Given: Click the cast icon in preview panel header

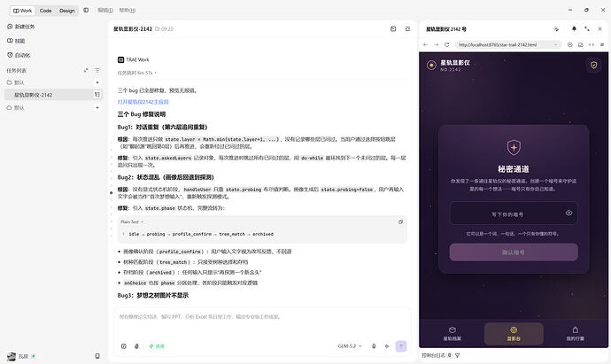Looking at the screenshot, I should coord(556,29).
